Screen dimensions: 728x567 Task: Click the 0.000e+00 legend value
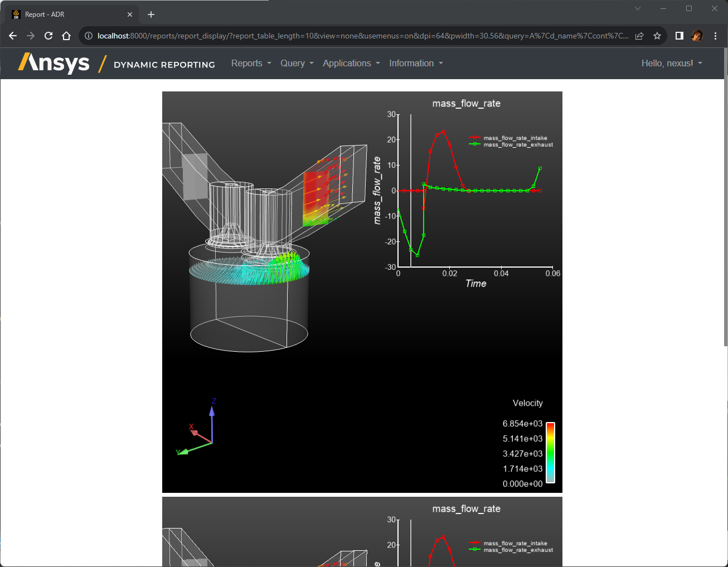(522, 484)
